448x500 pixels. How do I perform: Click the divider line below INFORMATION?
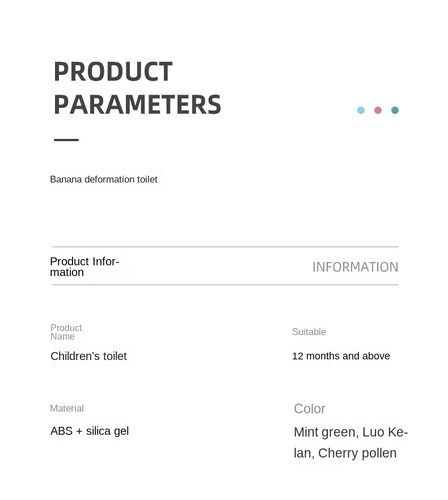coord(225,285)
